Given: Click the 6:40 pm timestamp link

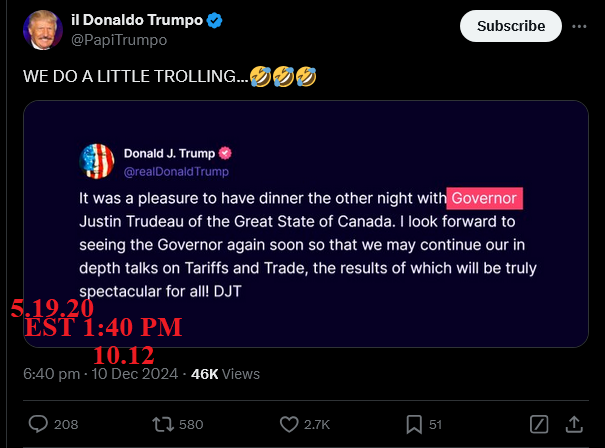Looking at the screenshot, I should click(x=51, y=374).
